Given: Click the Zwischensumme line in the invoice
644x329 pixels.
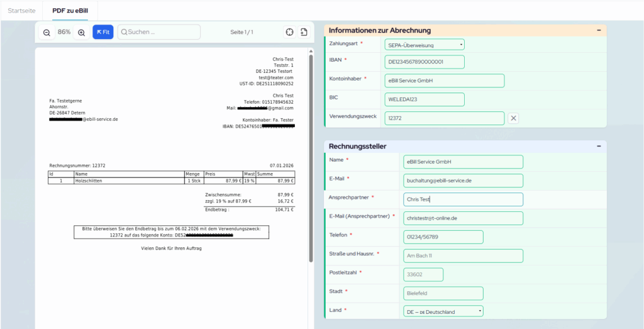Looking at the screenshot, I should coord(249,194).
